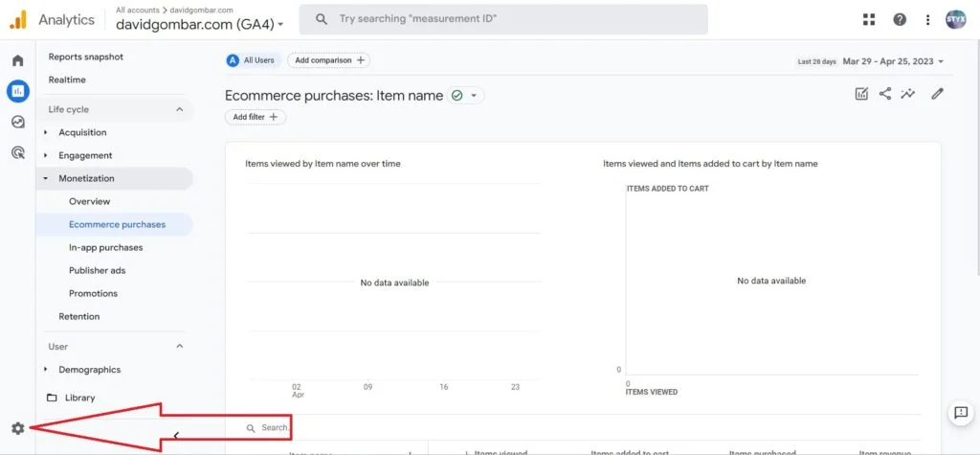Focus the top Analytics search bar

point(503,19)
